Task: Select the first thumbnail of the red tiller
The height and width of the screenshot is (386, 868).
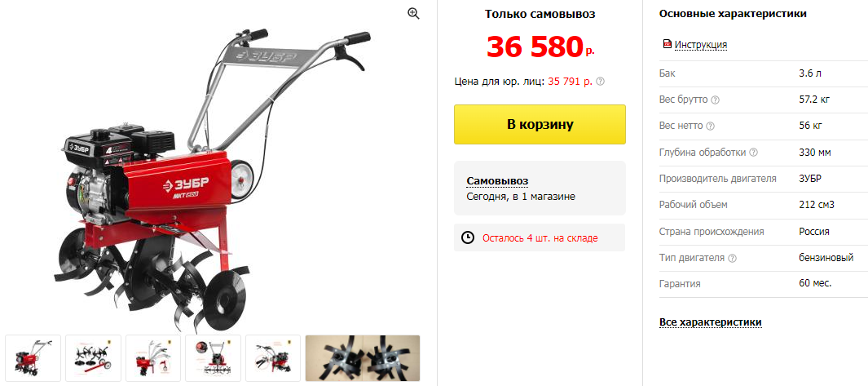Action: 32,358
